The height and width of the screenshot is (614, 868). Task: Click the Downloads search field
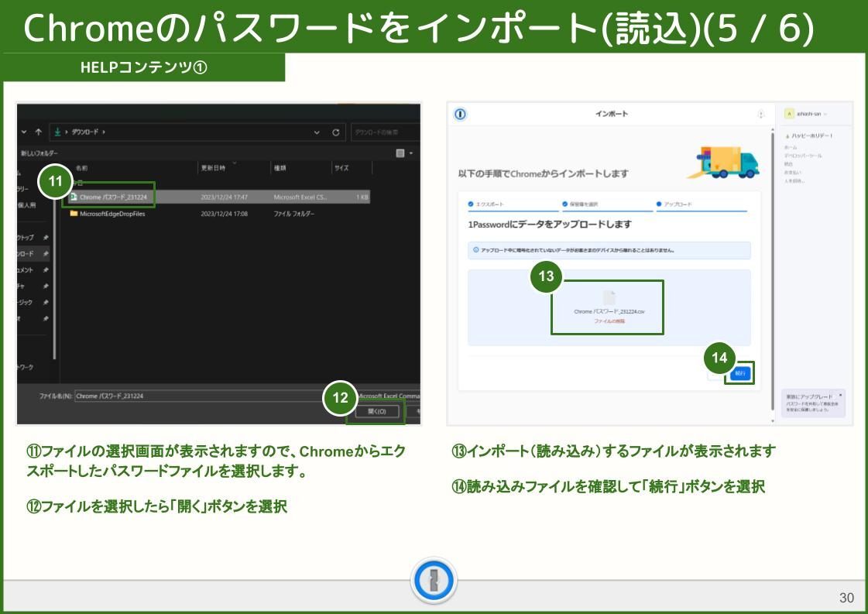click(385, 132)
